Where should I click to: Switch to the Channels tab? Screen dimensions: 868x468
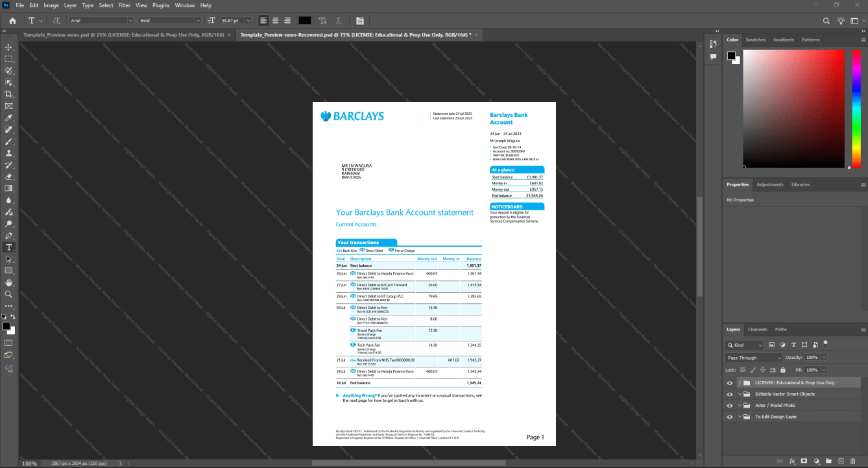pyautogui.click(x=757, y=329)
